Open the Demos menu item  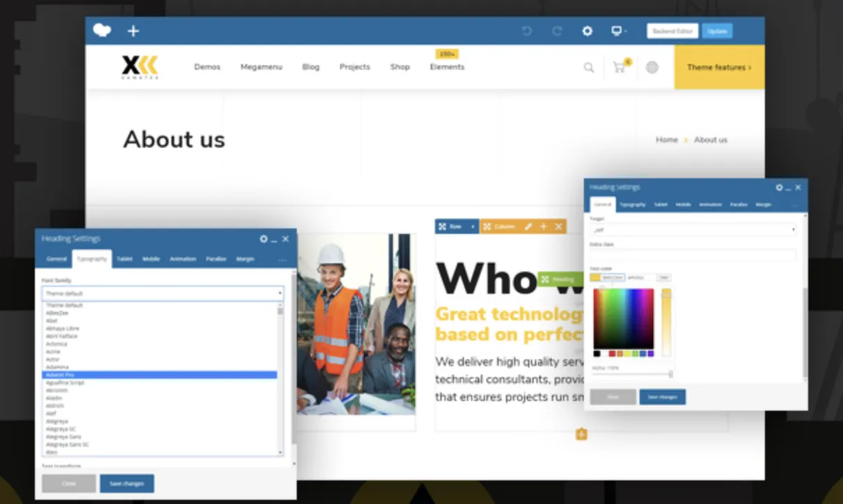207,67
